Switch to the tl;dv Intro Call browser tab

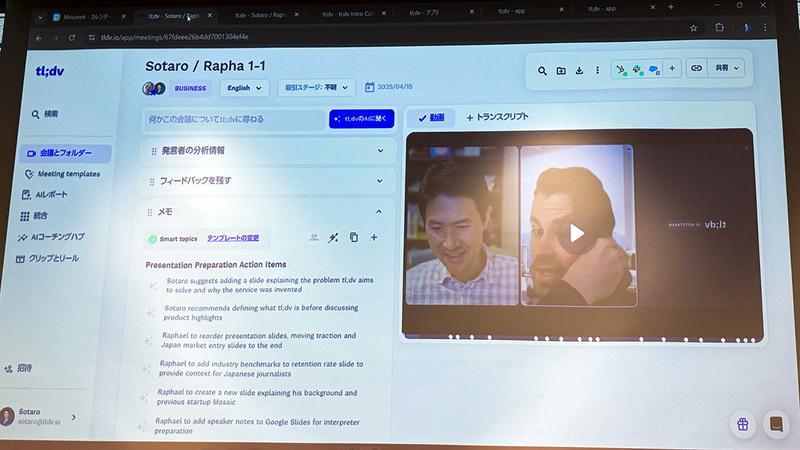(353, 14)
